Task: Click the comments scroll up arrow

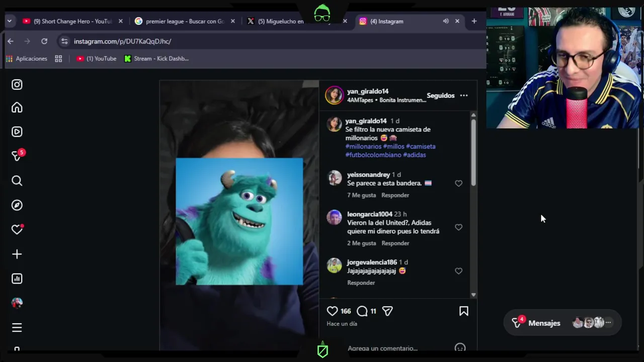Action: (x=473, y=115)
